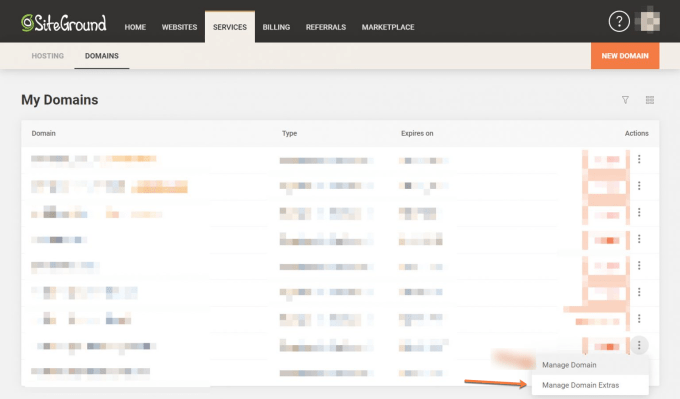The height and width of the screenshot is (399, 680).
Task: Select the DOMAINS sub-tab
Action: click(x=101, y=56)
